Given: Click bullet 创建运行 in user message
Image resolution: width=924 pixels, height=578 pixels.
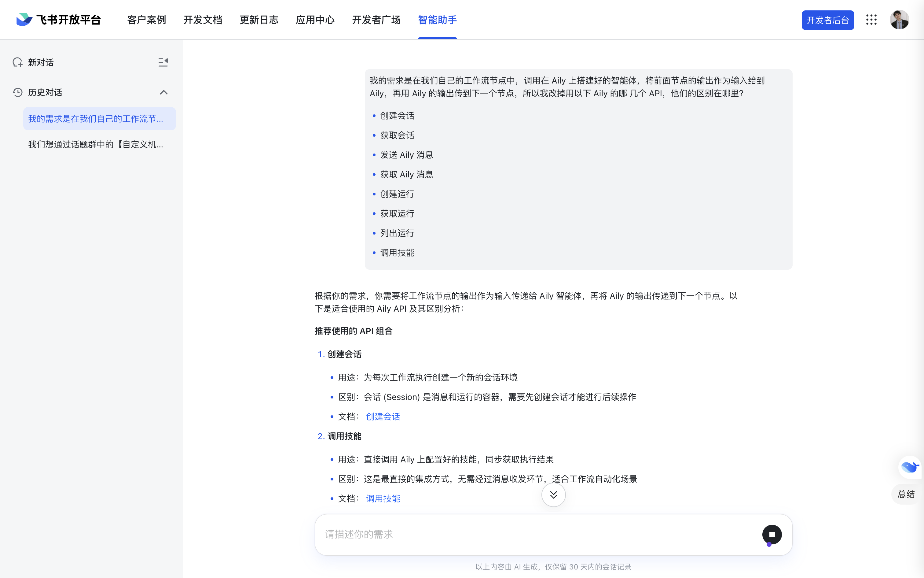Looking at the screenshot, I should coord(397,194).
